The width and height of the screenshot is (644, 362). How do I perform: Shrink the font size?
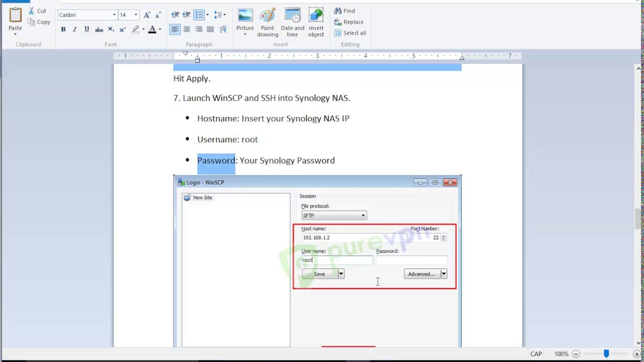coord(157,15)
